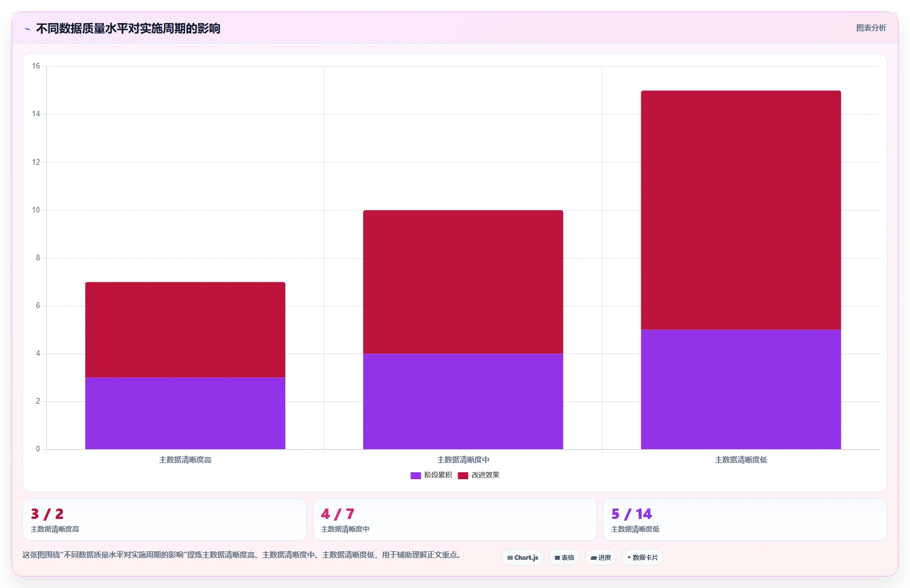Click x-axis label 主数据清晰度低
The image size is (910, 588).
[741, 460]
